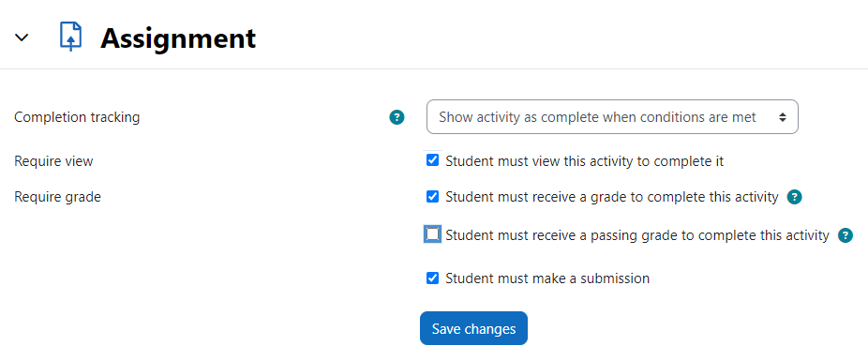Click the Assignment upload file icon

pyautogui.click(x=71, y=38)
